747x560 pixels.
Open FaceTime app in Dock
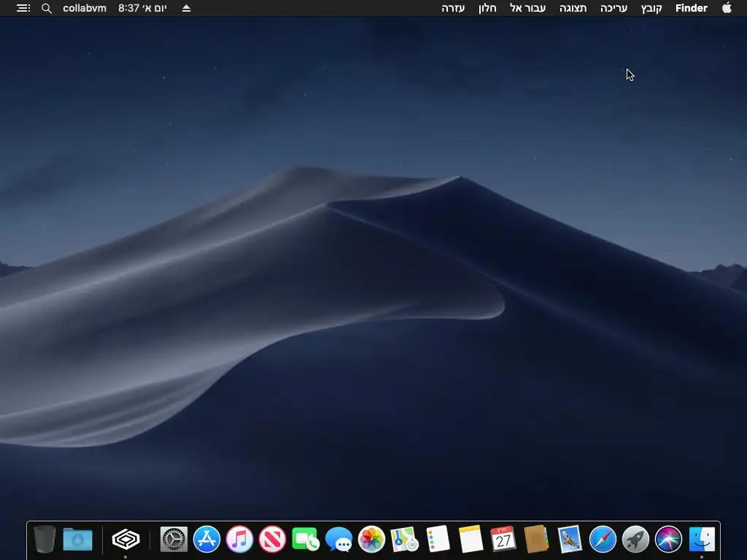[x=306, y=539]
